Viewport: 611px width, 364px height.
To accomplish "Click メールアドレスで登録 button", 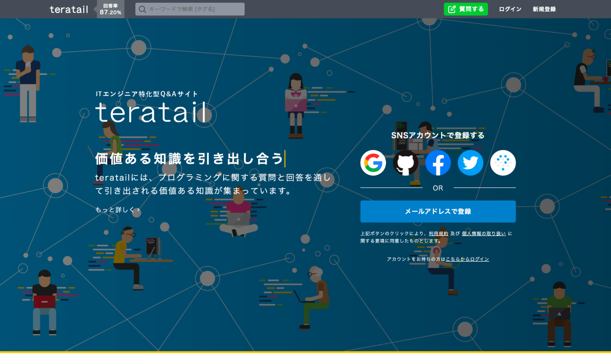I will click(x=438, y=211).
